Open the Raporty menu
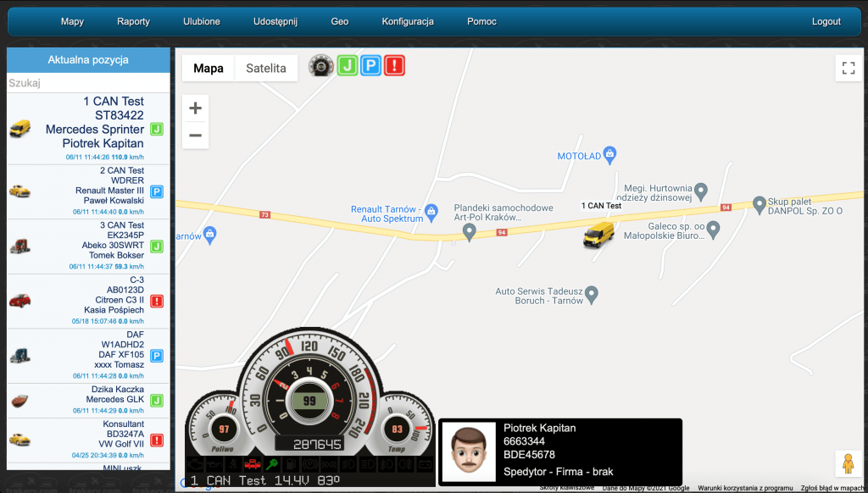Image resolution: width=868 pixels, height=493 pixels. [x=133, y=21]
